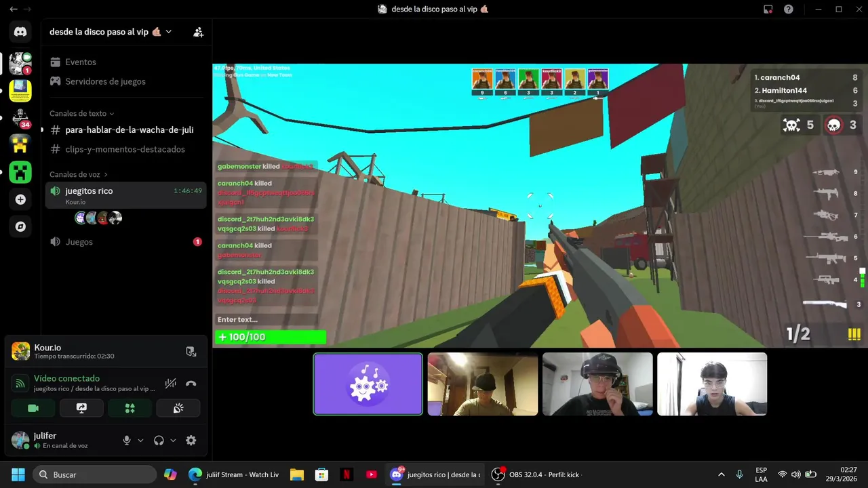This screenshot has height=488, width=868.
Task: Open File Explorer from taskbar
Action: [x=296, y=474]
